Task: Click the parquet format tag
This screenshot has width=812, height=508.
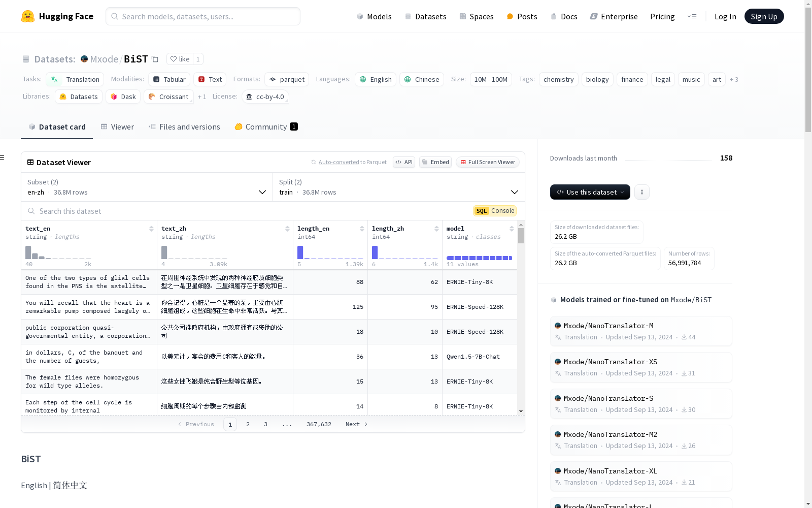Action: click(287, 79)
